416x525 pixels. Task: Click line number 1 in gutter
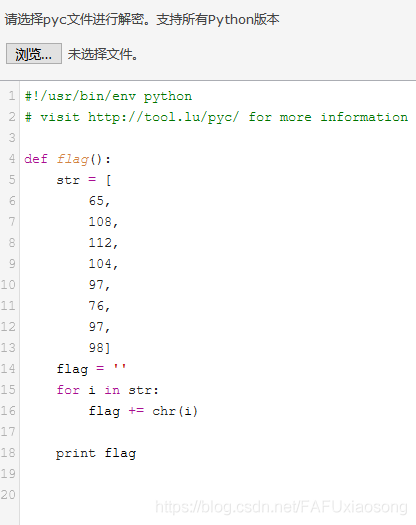12,96
